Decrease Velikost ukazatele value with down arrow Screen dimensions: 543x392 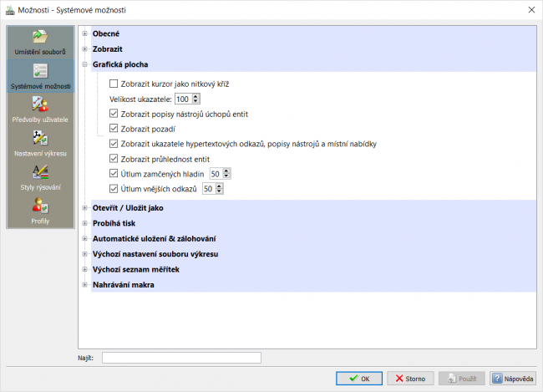(195, 102)
